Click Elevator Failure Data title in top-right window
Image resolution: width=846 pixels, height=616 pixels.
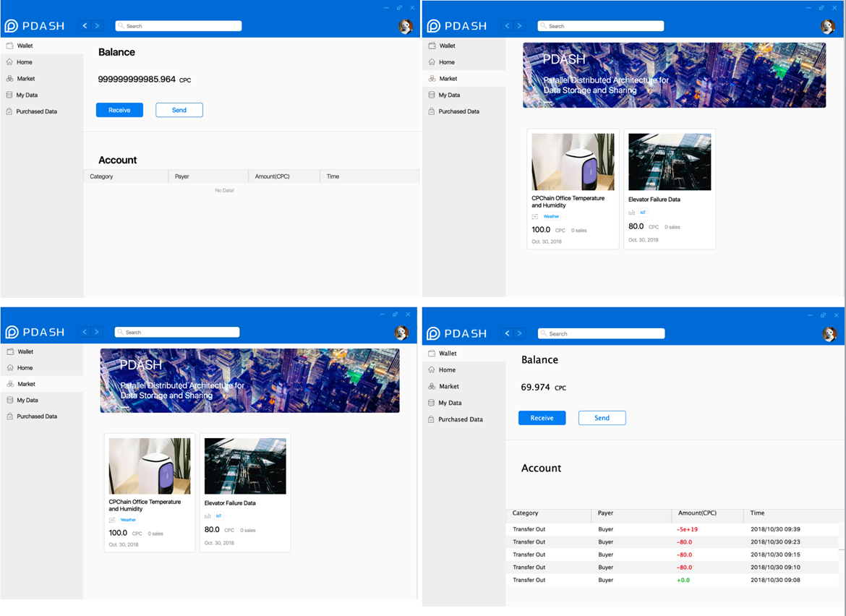click(654, 200)
